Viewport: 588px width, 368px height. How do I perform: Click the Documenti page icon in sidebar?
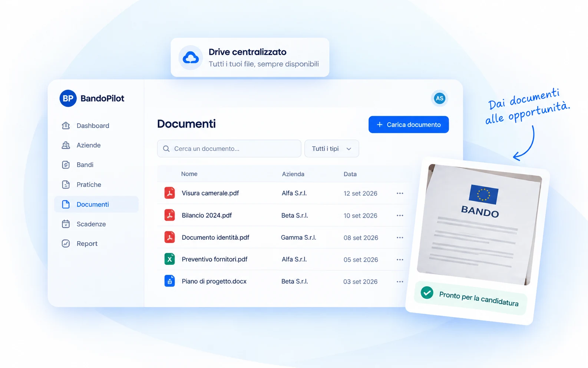(x=66, y=204)
